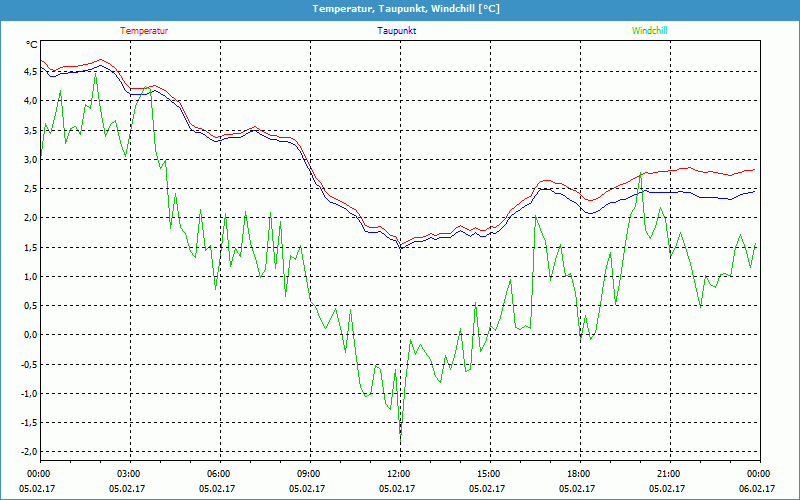800x500 pixels.
Task: Select the -1,0 y-axis value
Action: 29,393
